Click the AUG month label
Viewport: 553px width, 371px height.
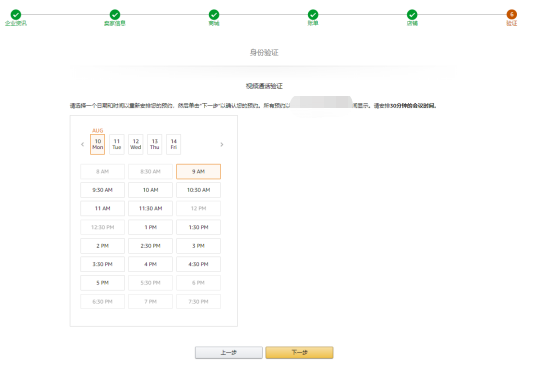coord(98,130)
